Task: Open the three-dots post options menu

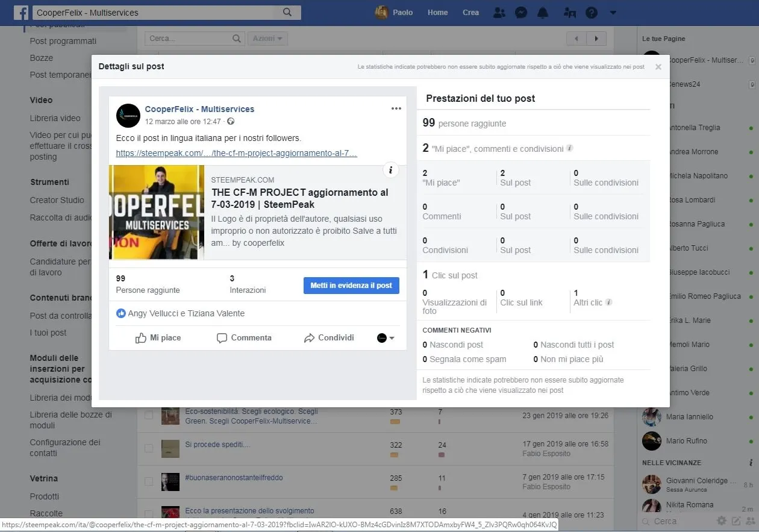Action: point(396,108)
